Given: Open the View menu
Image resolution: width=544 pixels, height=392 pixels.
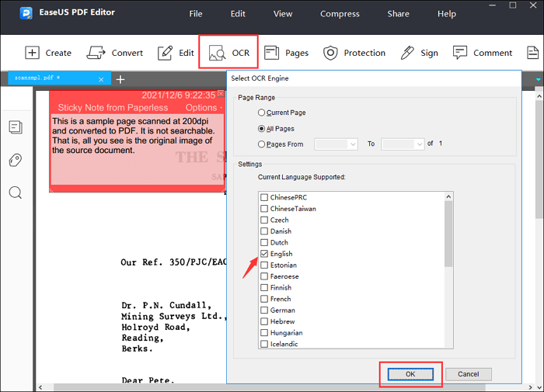Looking at the screenshot, I should tap(283, 14).
